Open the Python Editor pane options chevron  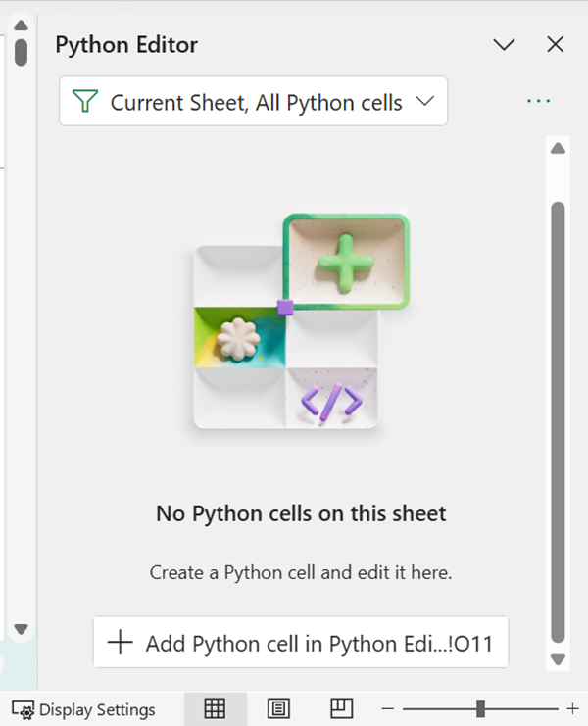click(504, 45)
